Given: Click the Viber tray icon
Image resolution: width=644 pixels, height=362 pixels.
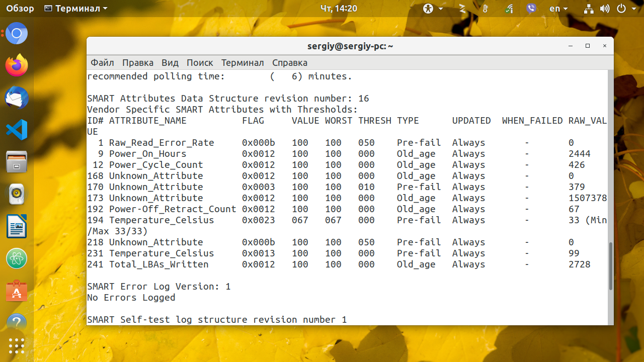Looking at the screenshot, I should pos(531,9).
